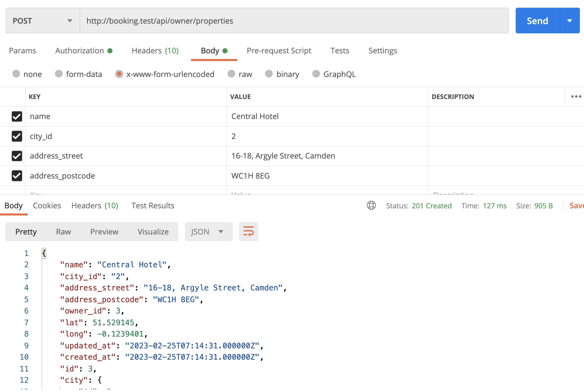The width and height of the screenshot is (584, 392).
Task: Click the "address_postcode" JSON response line
Action: (131, 300)
